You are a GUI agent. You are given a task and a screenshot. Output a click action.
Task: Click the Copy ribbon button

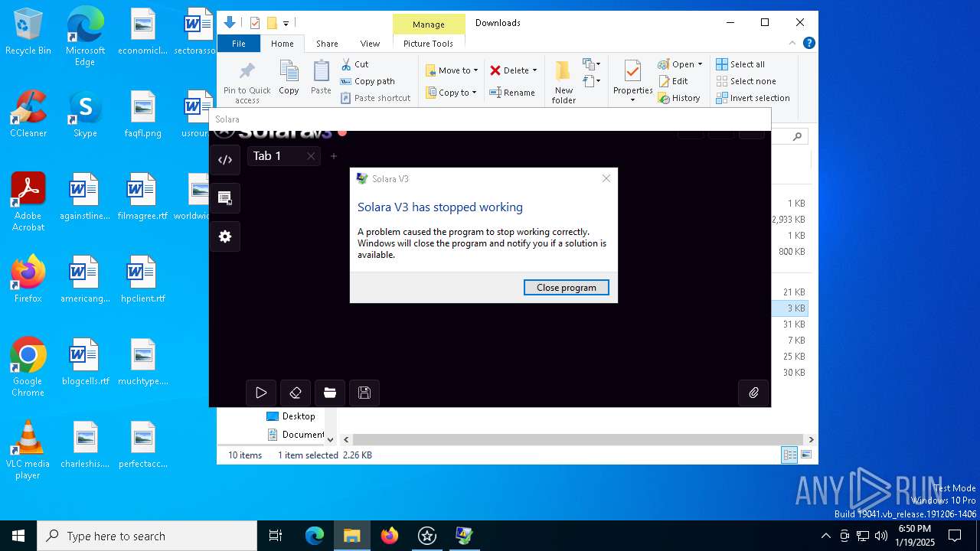coord(289,79)
